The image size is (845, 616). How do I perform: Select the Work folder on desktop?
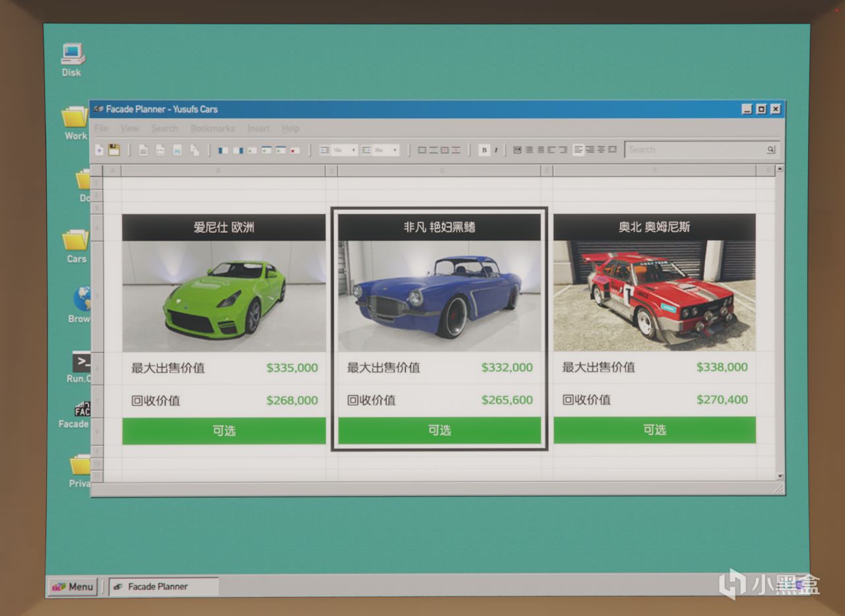pyautogui.click(x=76, y=123)
